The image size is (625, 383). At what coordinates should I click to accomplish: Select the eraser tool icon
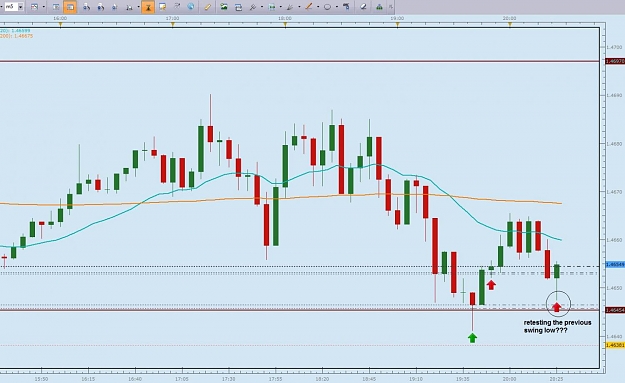[363, 7]
